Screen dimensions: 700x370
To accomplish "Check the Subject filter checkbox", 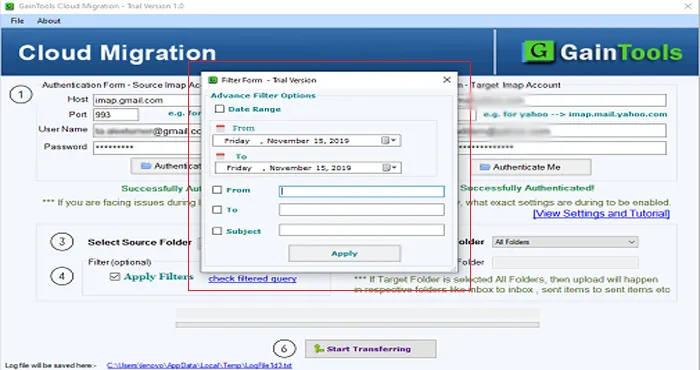I will click(x=217, y=231).
